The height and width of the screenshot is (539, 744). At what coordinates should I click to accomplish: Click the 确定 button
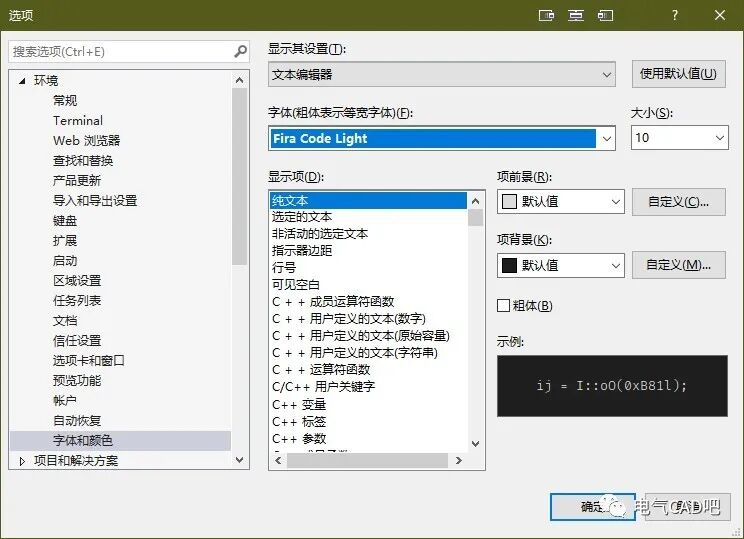click(x=593, y=507)
